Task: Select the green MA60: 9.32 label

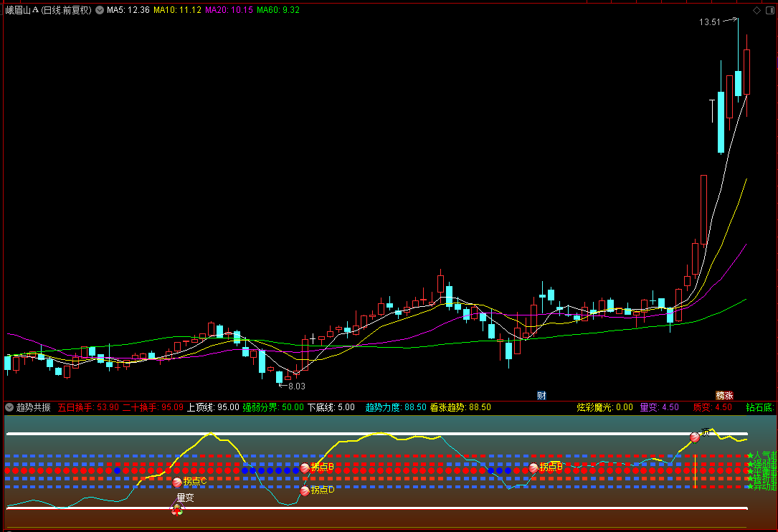Action: 278,10
